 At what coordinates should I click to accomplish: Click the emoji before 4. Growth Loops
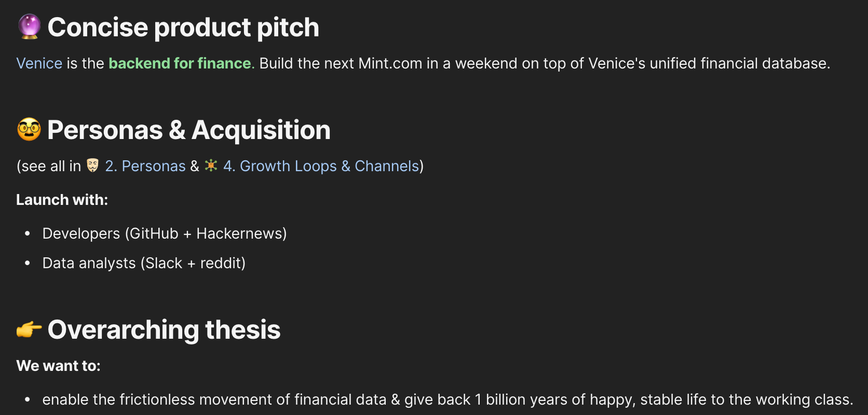click(x=211, y=165)
